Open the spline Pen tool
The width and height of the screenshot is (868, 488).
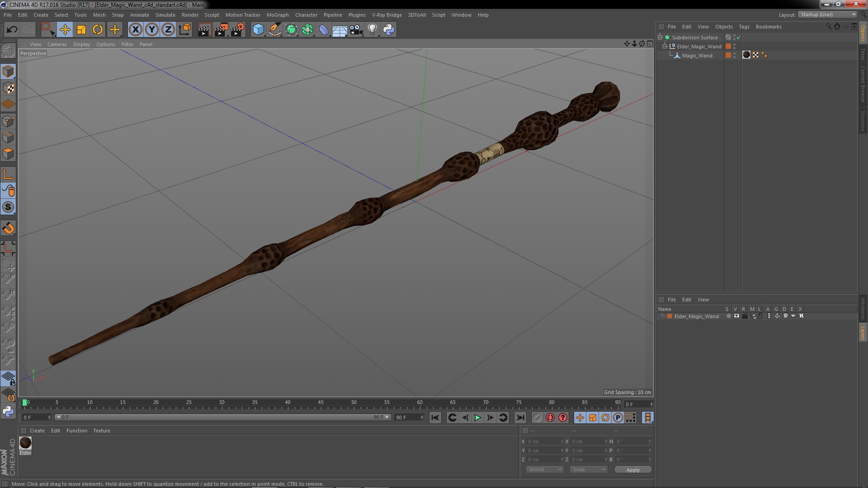(x=274, y=30)
